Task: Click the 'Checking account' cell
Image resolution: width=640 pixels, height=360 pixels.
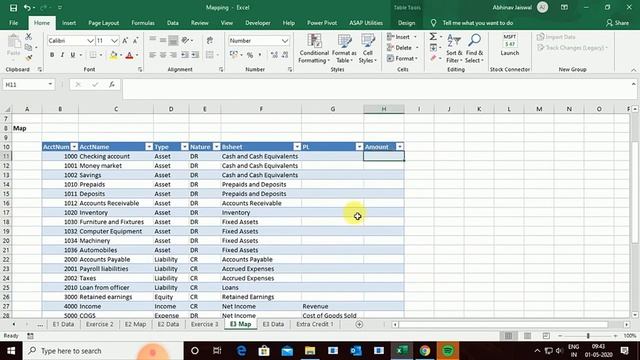Action: tap(116, 156)
